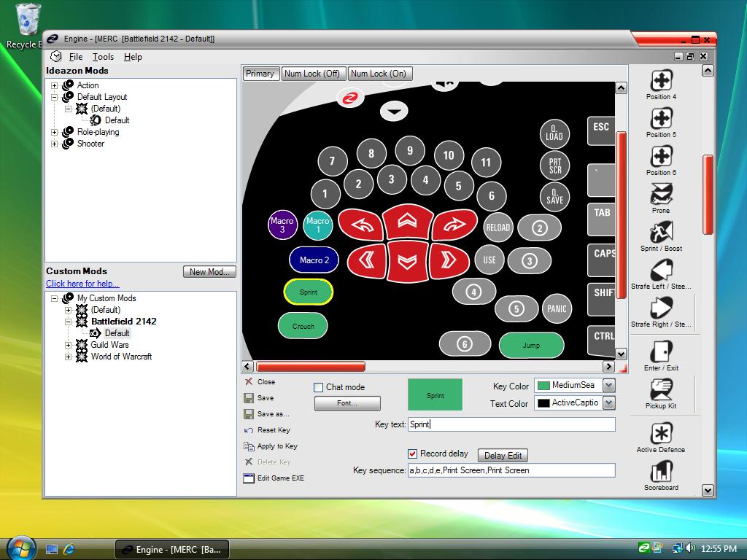Click the red forward arrow key
Image resolution: width=747 pixels, height=560 pixels.
pos(407,221)
